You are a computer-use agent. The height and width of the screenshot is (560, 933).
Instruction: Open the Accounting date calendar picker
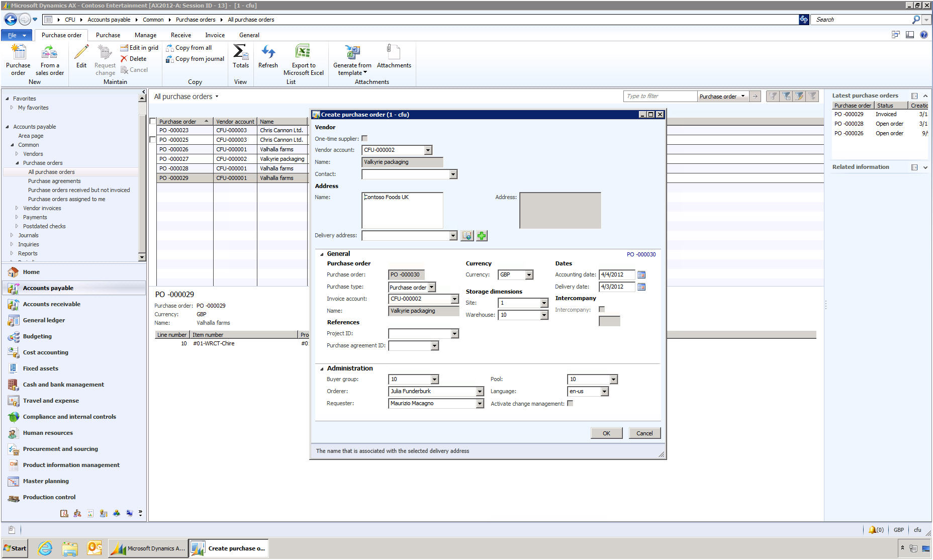[x=641, y=275]
